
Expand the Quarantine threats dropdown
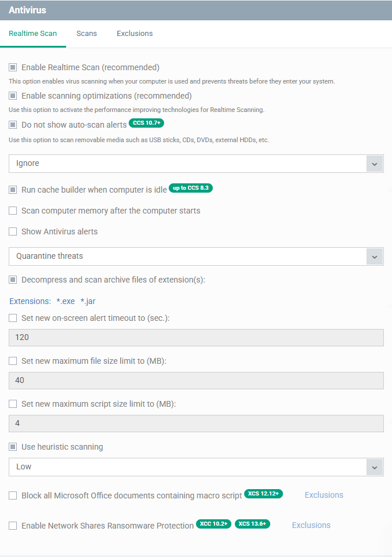(196, 256)
